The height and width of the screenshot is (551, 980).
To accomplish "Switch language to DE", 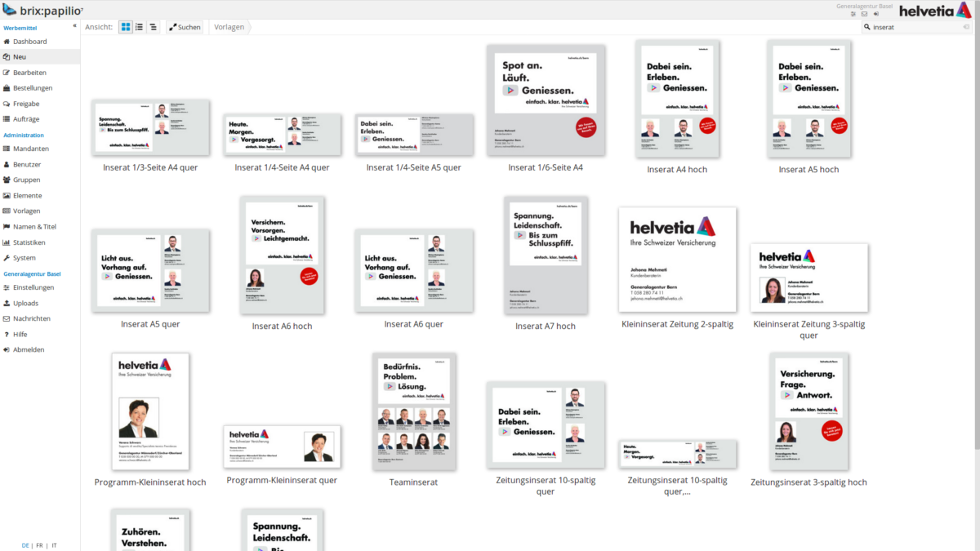I will pyautogui.click(x=25, y=545).
